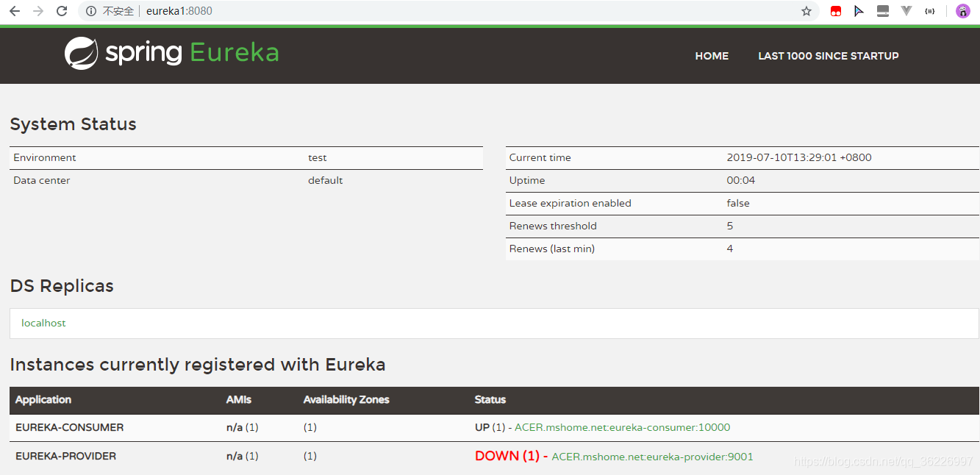Select the DS Replicas heading
The width and height of the screenshot is (980, 475).
coord(62,286)
